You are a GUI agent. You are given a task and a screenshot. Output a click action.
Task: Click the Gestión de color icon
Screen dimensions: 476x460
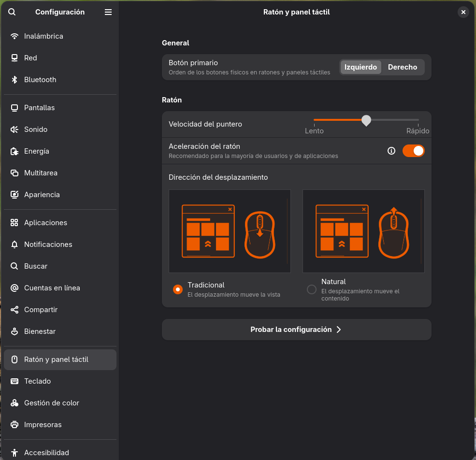coord(14,403)
